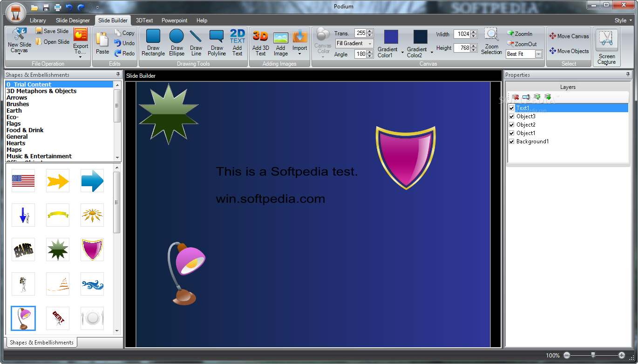The width and height of the screenshot is (638, 364).
Task: Uncheck the Object2 layer checkbox
Action: pos(512,125)
